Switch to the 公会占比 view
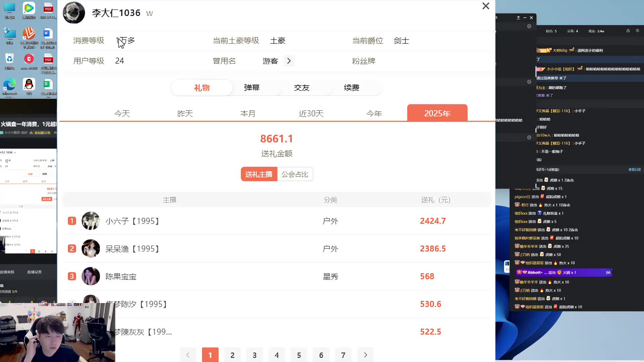This screenshot has width=644, height=362. 295,174
